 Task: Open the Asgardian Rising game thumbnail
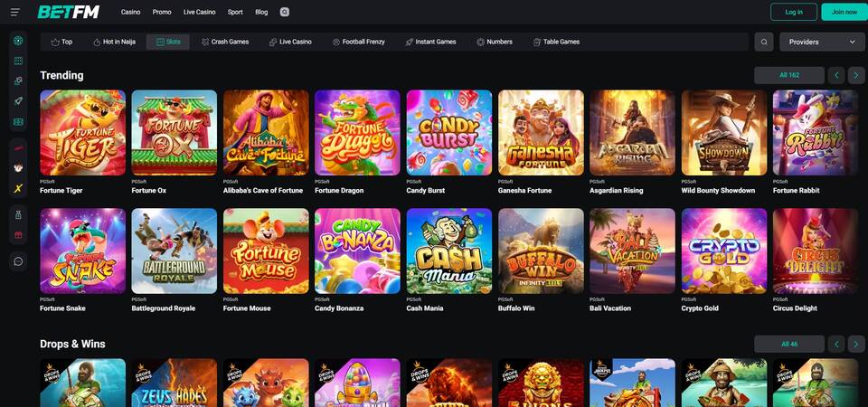pos(633,133)
